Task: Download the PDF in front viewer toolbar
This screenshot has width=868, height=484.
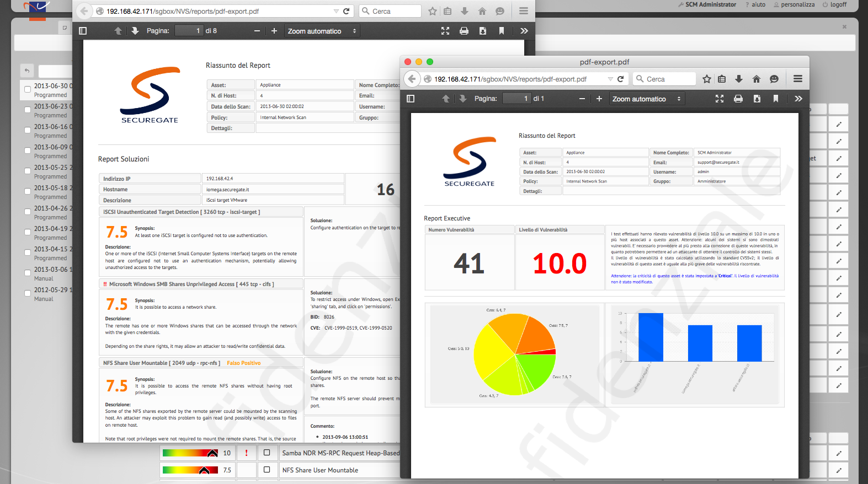Action: coord(757,99)
